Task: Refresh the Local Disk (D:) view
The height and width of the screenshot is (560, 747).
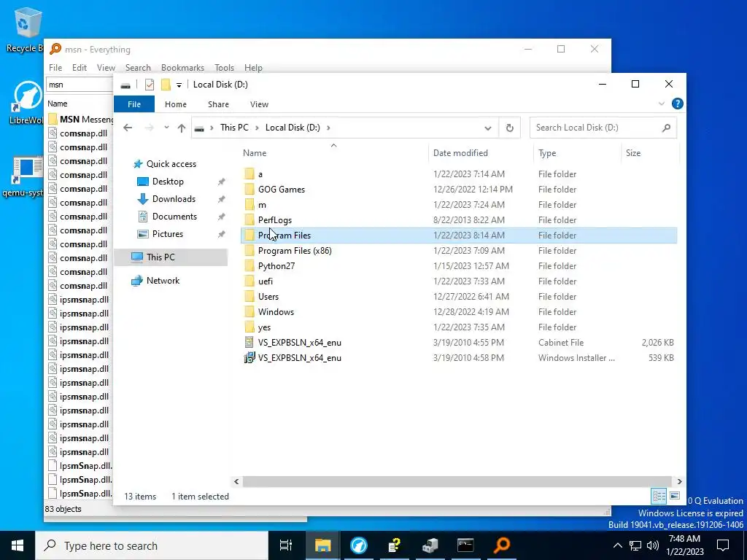Action: click(x=510, y=128)
